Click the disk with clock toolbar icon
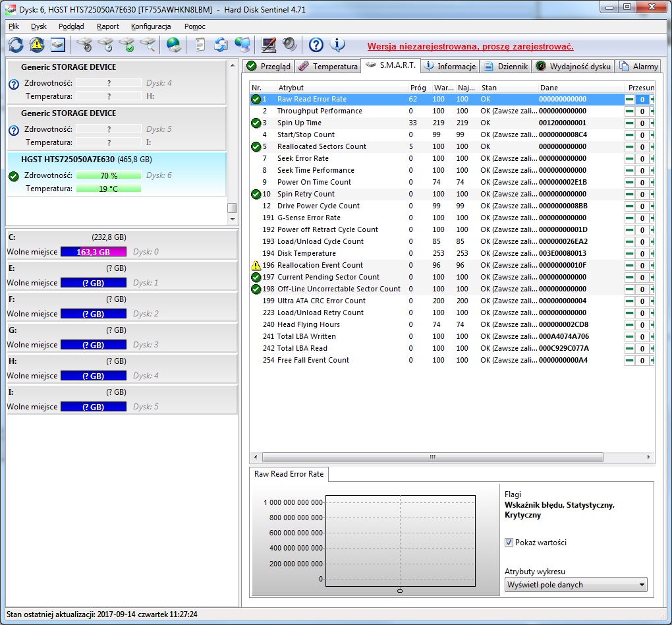672x625 pixels. click(105, 45)
